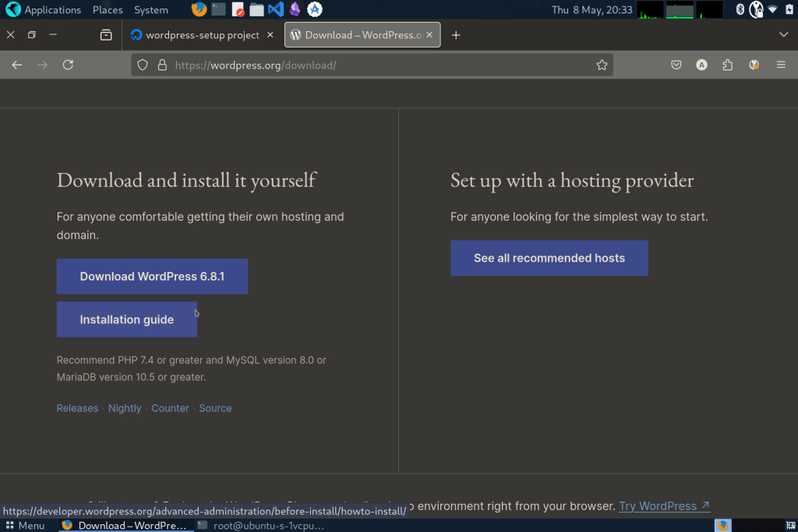Click the Firefox workspace icon in bottom panel
Image resolution: width=798 pixels, height=532 pixels.
pyautogui.click(x=723, y=526)
